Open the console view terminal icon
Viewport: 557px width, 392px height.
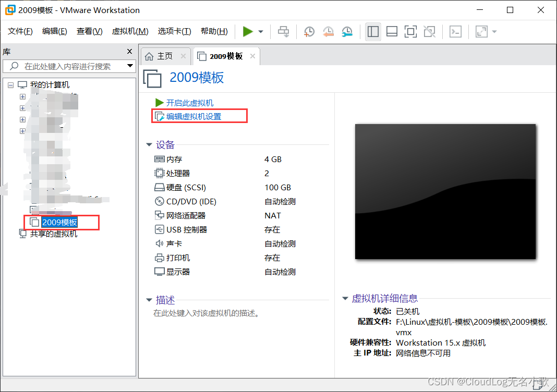click(455, 32)
